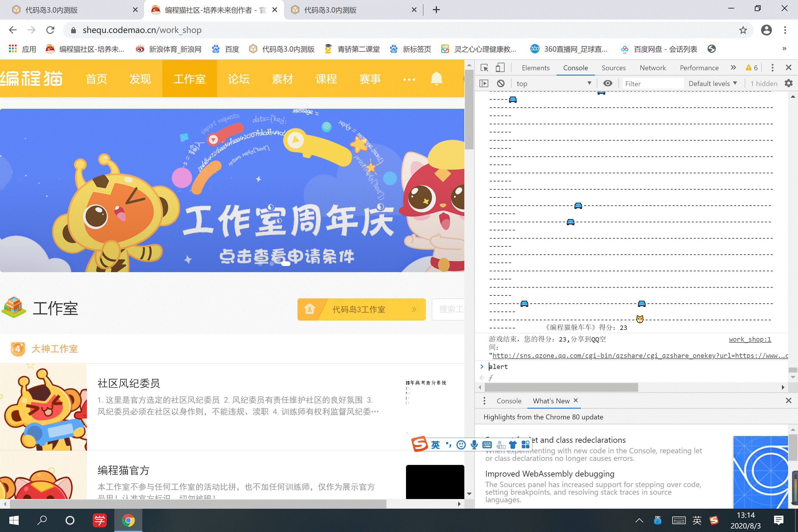The image size is (798, 532).
Task: Open the Windows notification center
Action: pyautogui.click(x=778, y=520)
